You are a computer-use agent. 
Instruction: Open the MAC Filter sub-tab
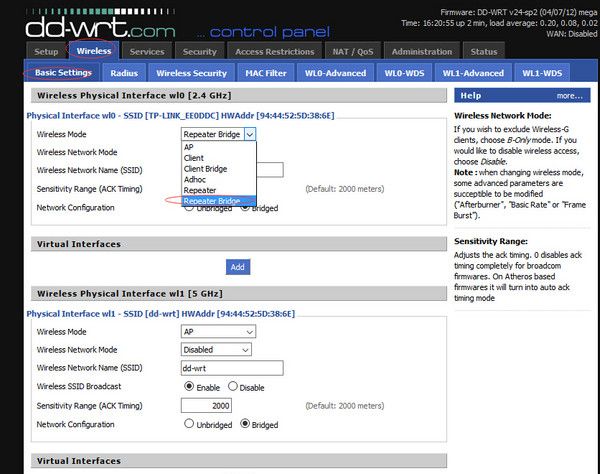pyautogui.click(x=266, y=73)
